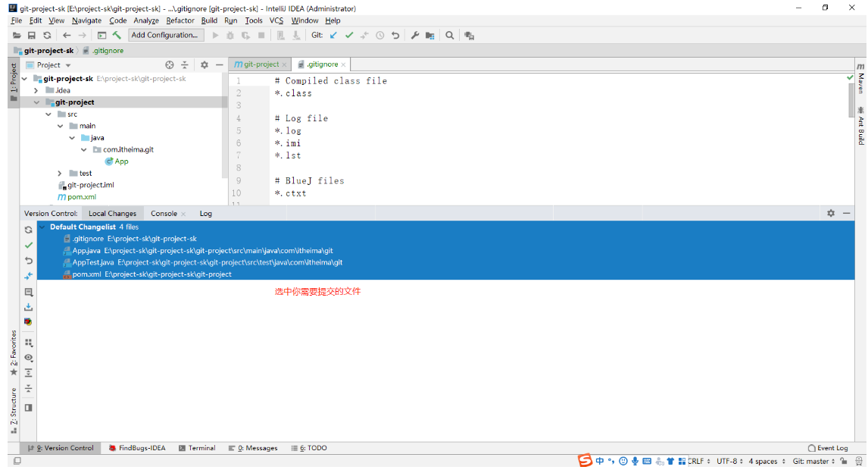Open the Terminal tool window
Viewport: 868px width, 473px height.
click(197, 447)
